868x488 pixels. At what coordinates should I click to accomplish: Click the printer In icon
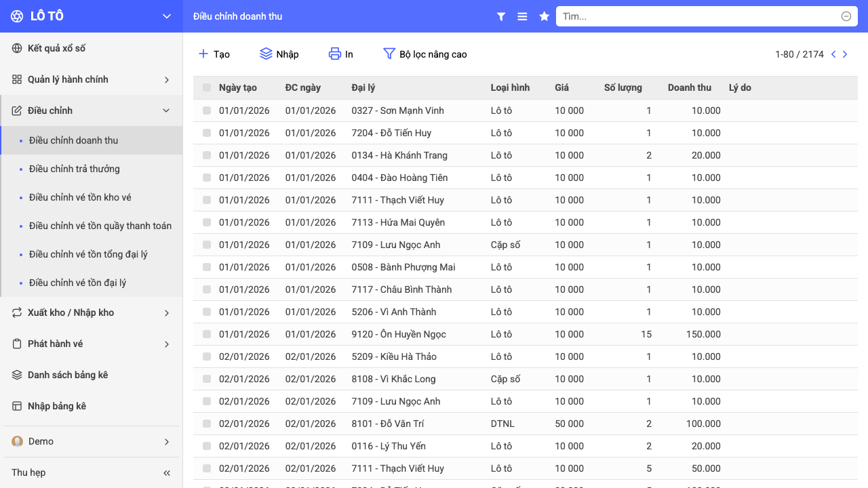[335, 54]
